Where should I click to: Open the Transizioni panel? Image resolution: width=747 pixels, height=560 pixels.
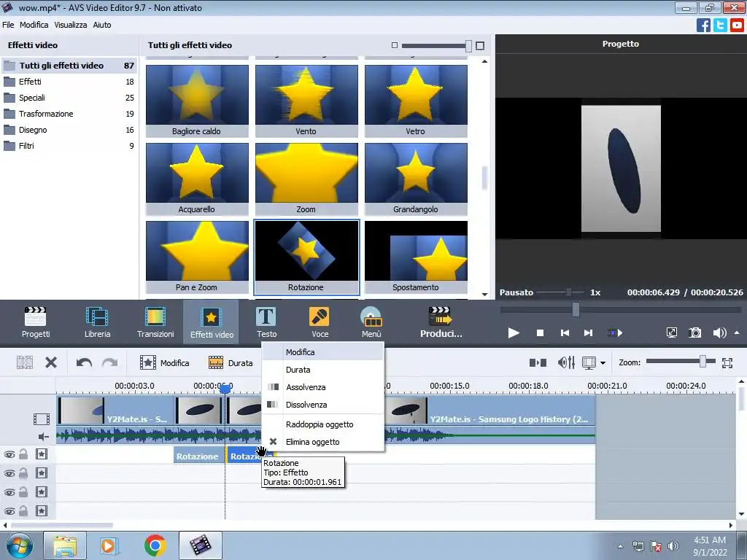tap(155, 322)
